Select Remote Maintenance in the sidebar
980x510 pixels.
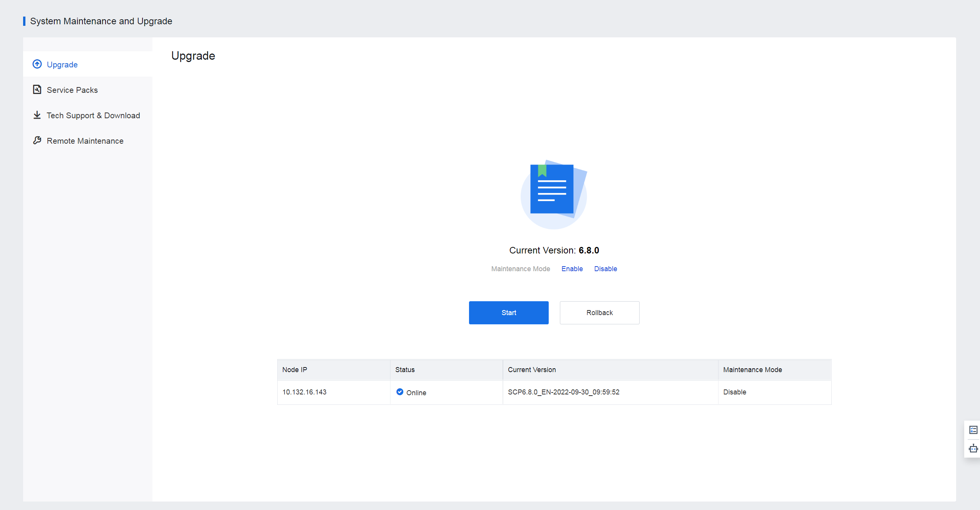[x=85, y=141]
